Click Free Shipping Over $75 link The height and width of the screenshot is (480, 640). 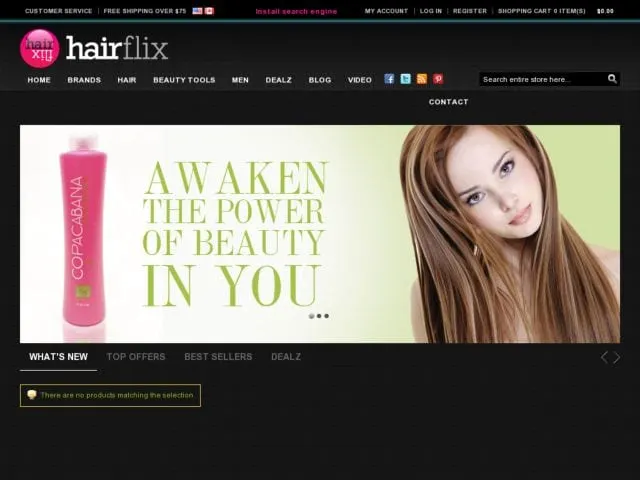coord(145,11)
